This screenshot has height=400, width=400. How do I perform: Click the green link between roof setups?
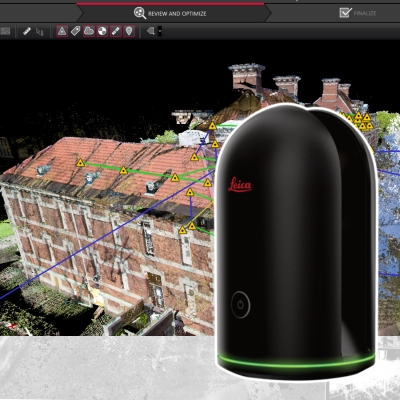point(102,167)
